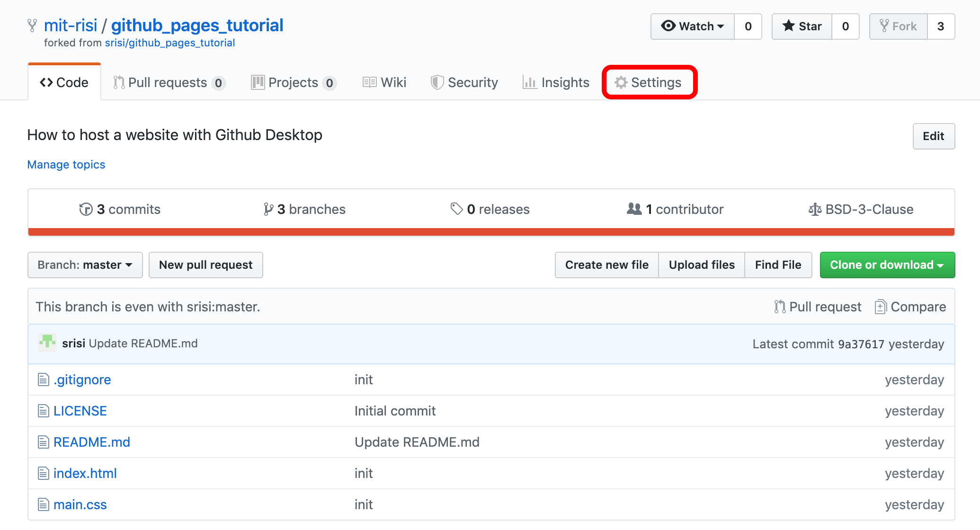Image resolution: width=980 pixels, height=530 pixels.
Task: Click the branches icon showing 3 branches
Action: (x=269, y=209)
